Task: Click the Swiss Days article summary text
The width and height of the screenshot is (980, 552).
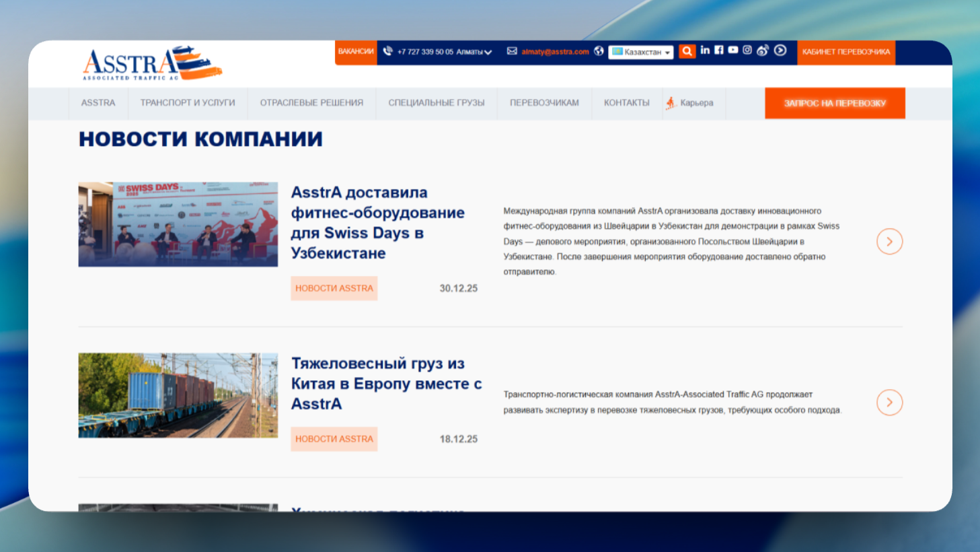Action: pos(671,241)
